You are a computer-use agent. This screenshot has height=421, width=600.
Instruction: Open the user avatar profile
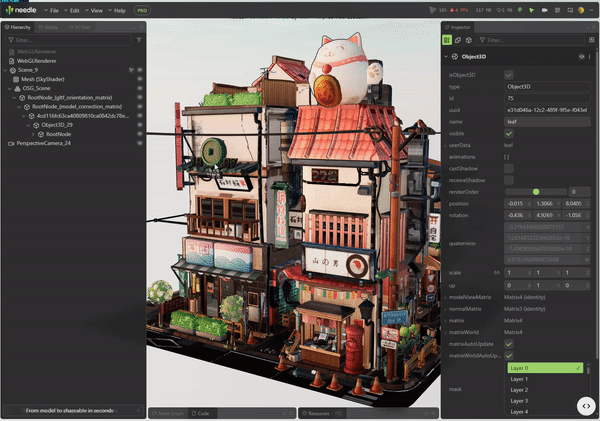(581, 10)
